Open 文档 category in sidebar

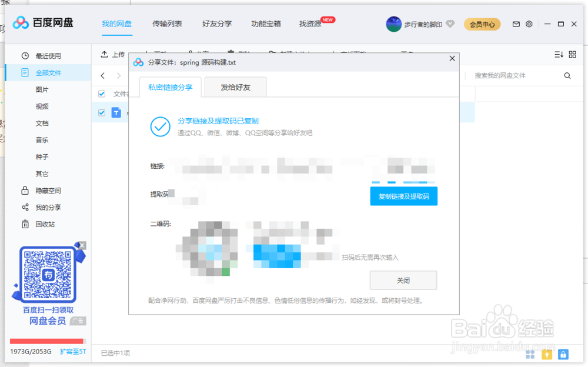[x=42, y=124]
